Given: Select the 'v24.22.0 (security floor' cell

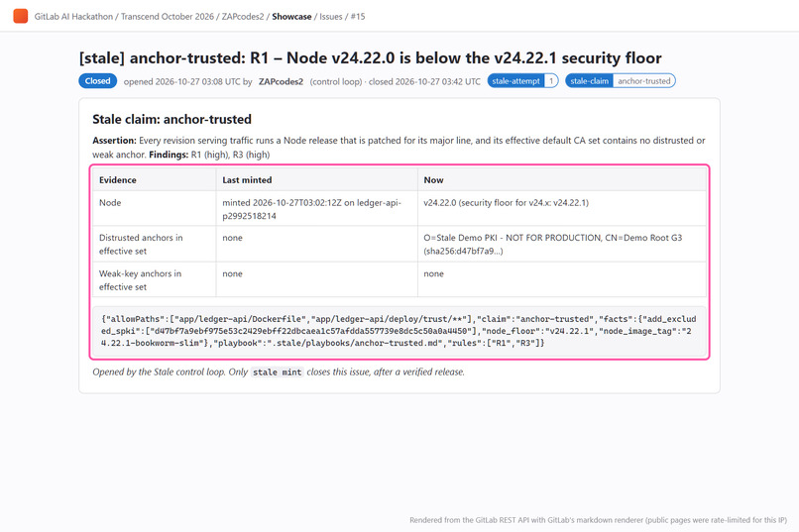Looking at the screenshot, I should pyautogui.click(x=561, y=209).
